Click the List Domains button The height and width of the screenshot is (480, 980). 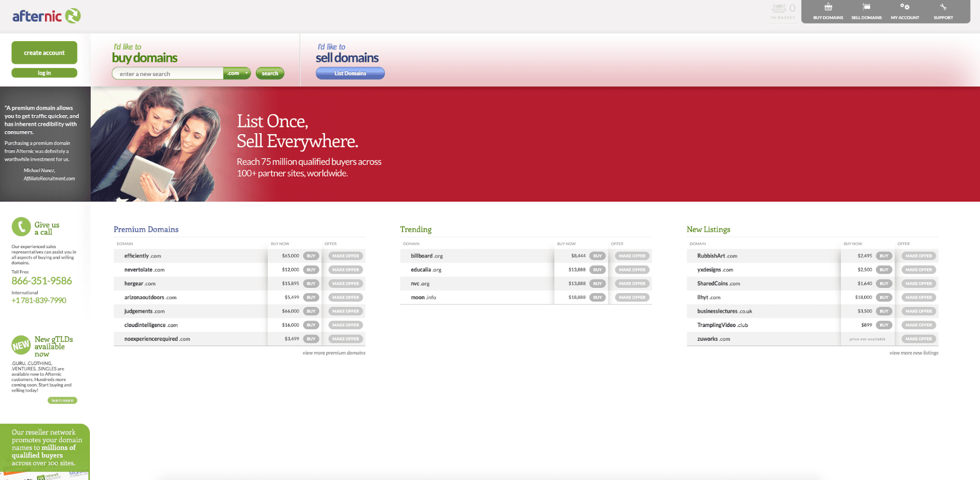pos(350,74)
